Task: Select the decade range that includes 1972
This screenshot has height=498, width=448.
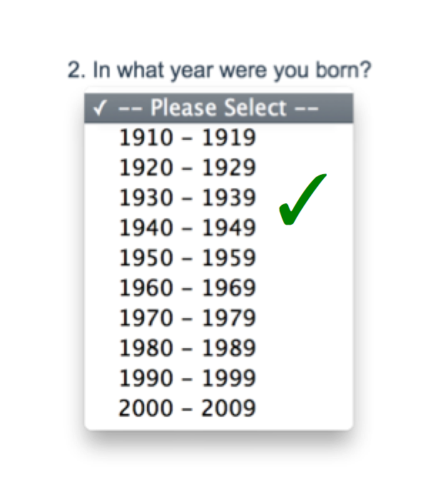Action: [187, 317]
